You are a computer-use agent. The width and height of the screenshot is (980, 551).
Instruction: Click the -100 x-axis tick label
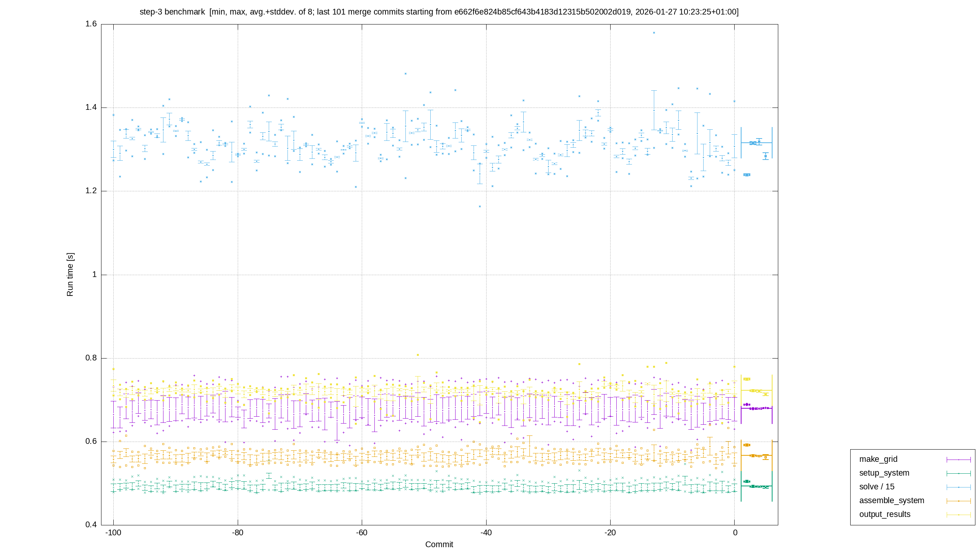[113, 533]
